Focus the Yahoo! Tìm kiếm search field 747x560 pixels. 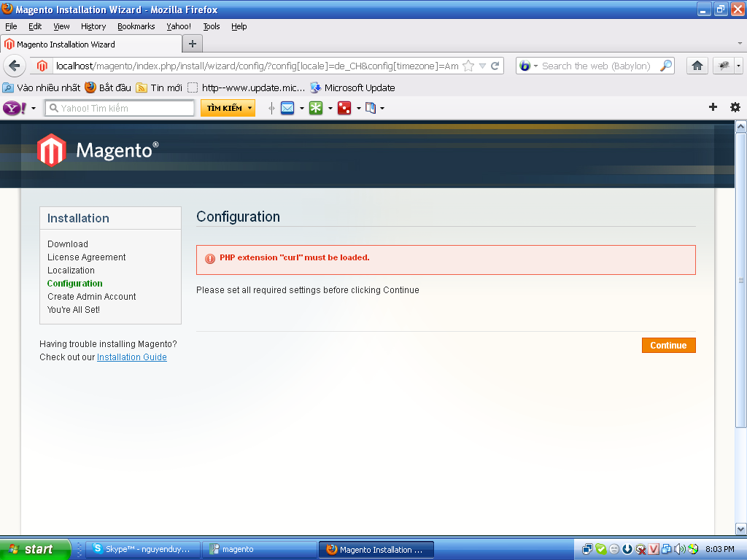point(120,108)
